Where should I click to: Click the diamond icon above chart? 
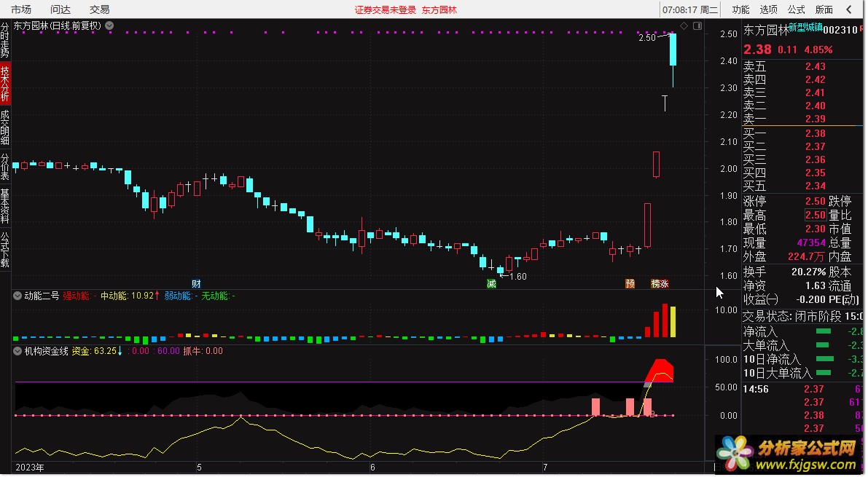pyautogui.click(x=684, y=26)
